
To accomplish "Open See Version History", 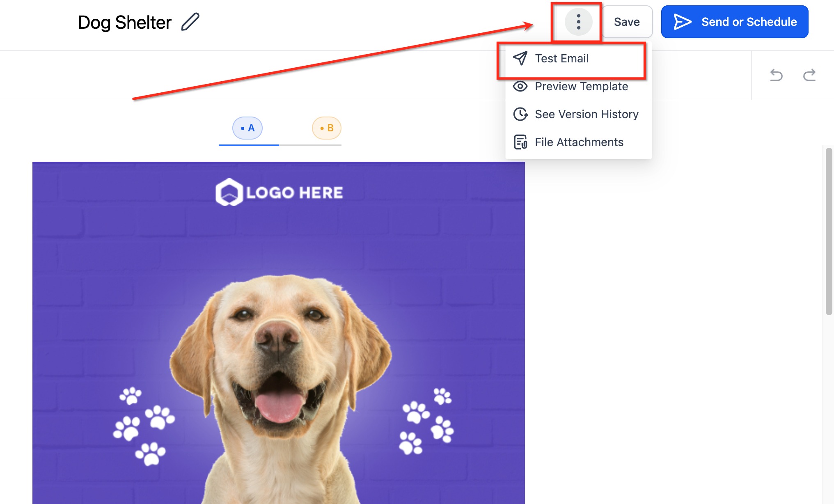I will pyautogui.click(x=587, y=114).
